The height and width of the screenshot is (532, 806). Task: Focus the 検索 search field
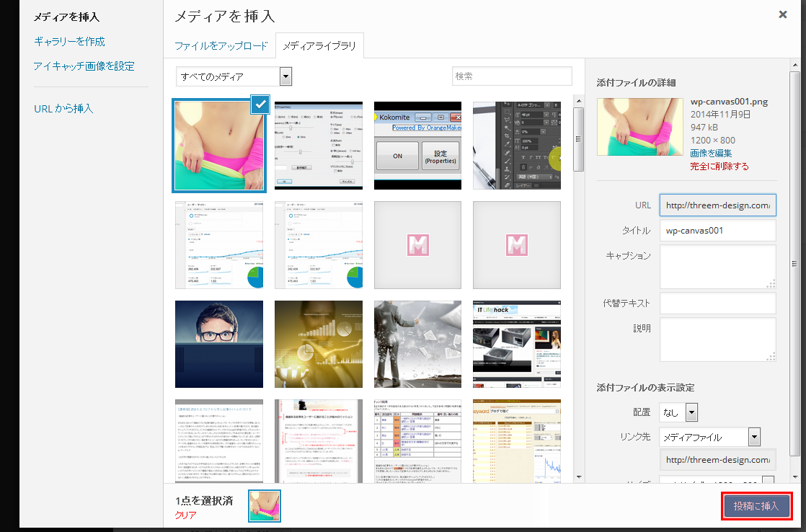pos(512,76)
